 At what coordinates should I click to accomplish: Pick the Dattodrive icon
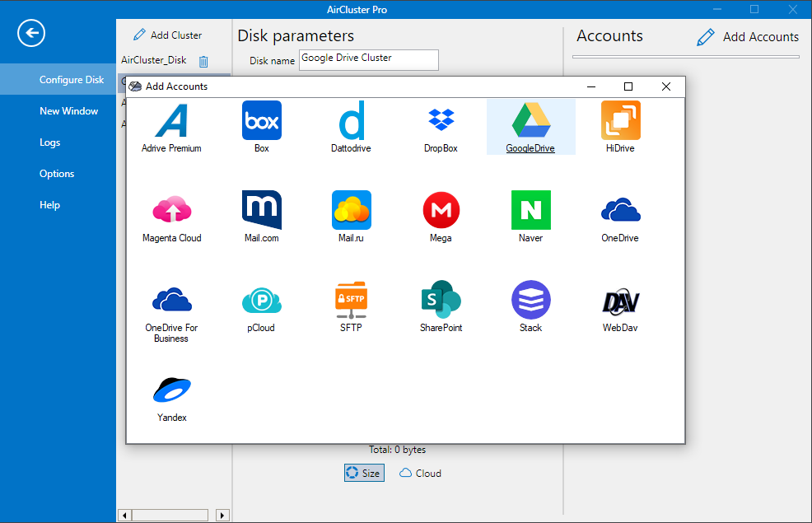click(x=351, y=120)
